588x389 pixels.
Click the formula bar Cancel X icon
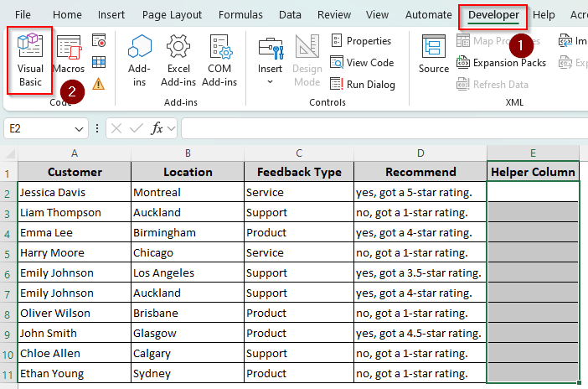click(x=116, y=129)
